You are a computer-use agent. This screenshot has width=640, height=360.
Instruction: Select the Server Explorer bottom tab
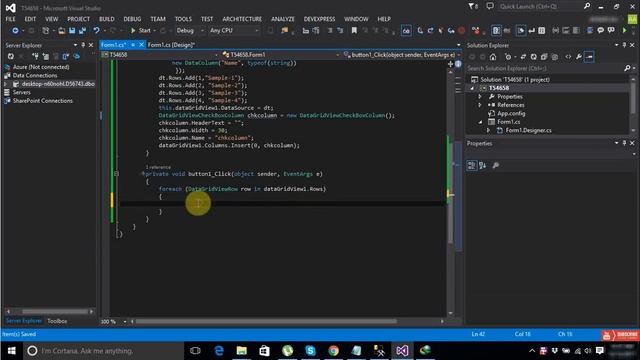tap(24, 321)
